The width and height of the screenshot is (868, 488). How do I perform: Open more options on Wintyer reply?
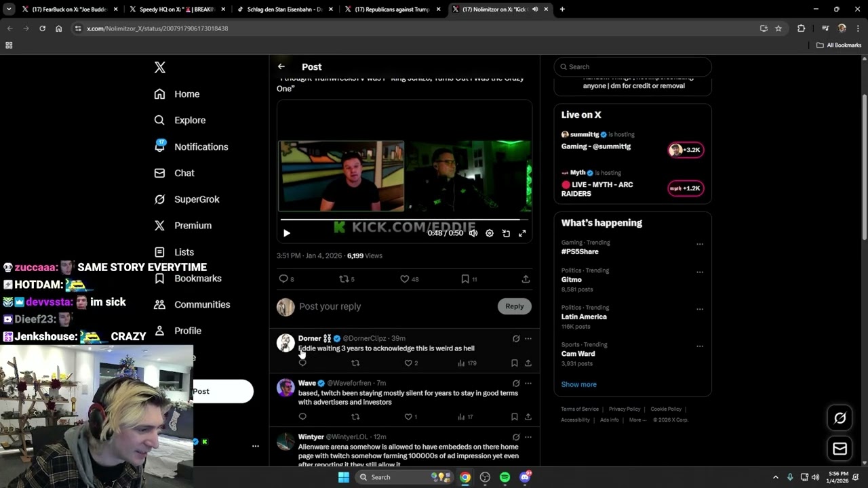[528, 437]
